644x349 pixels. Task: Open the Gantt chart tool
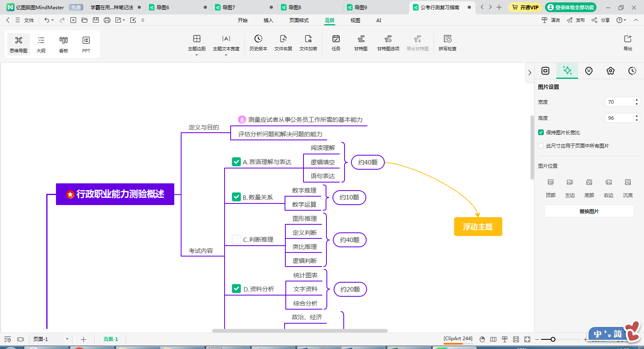(361, 43)
